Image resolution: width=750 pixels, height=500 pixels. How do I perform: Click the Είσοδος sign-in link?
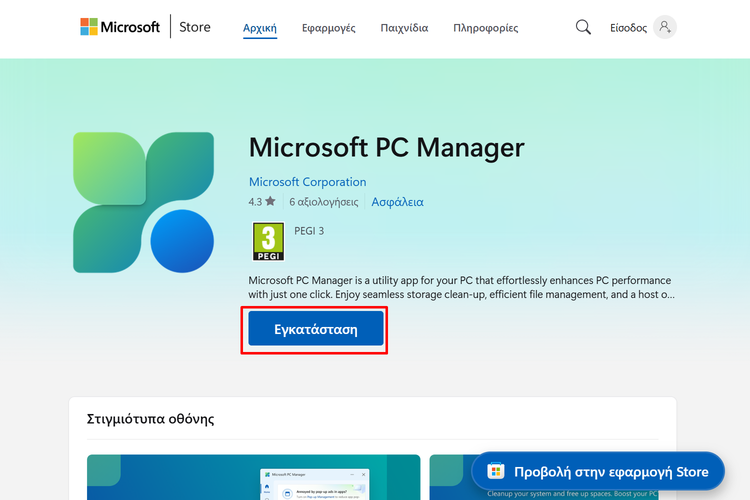coord(628,28)
